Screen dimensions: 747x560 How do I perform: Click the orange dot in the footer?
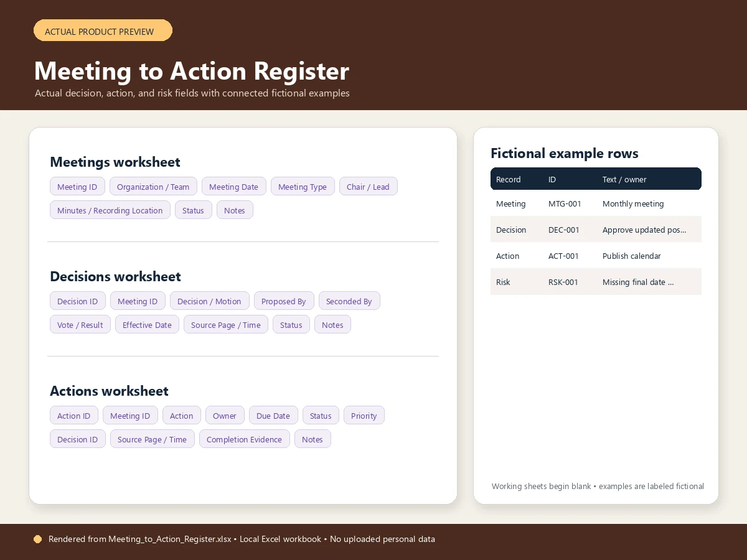(x=37, y=539)
